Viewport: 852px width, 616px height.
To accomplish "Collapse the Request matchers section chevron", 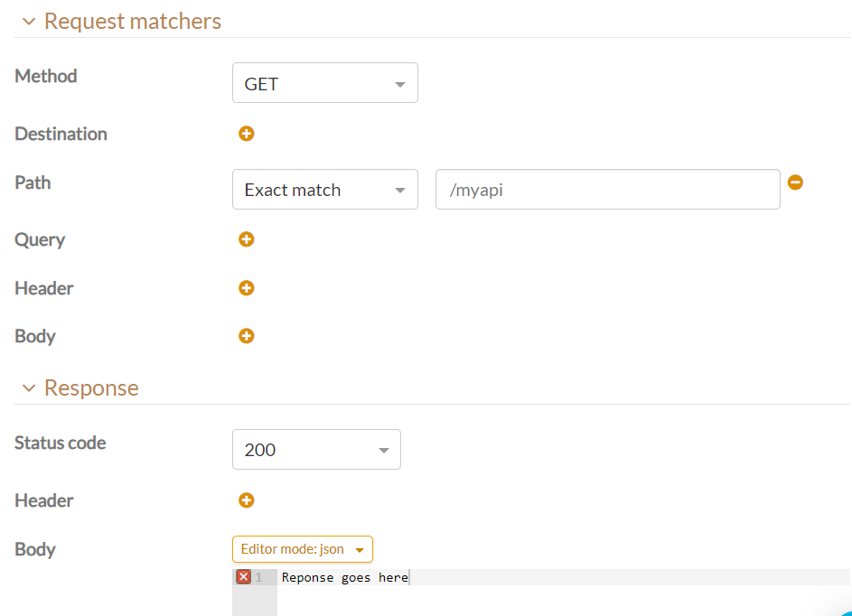I will pyautogui.click(x=29, y=22).
